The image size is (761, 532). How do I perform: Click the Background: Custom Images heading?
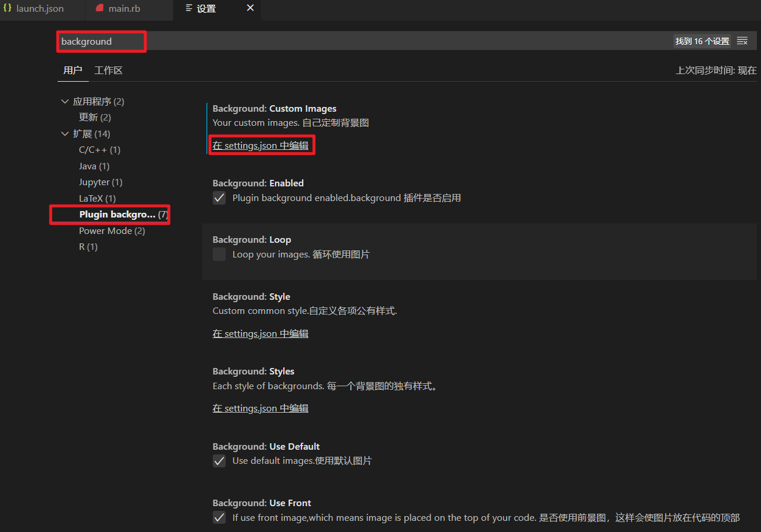[274, 109]
